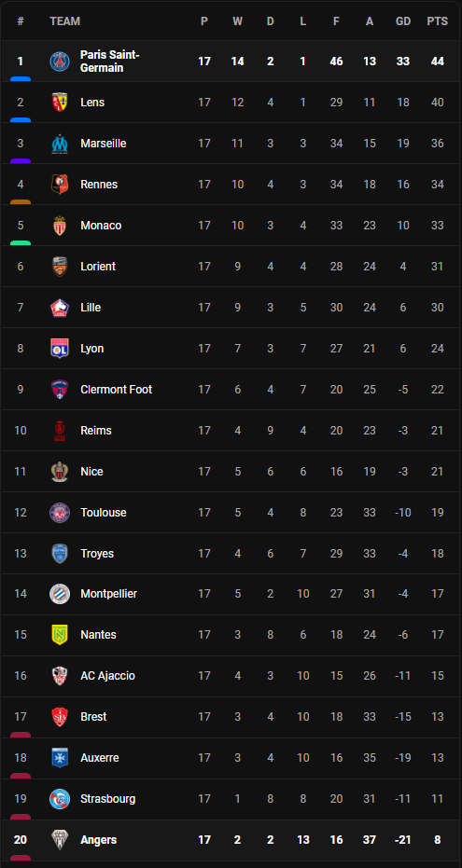Open the Angers team name link
The image size is (462, 868).
pos(99,840)
